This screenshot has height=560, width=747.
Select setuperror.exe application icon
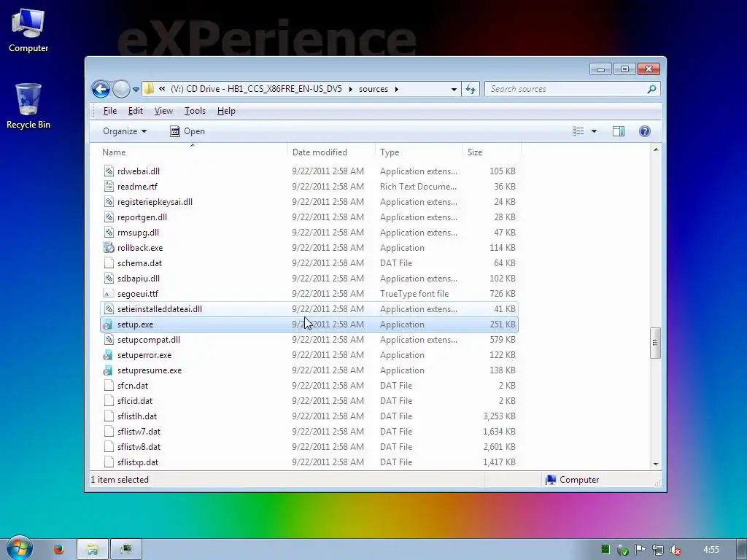point(109,355)
